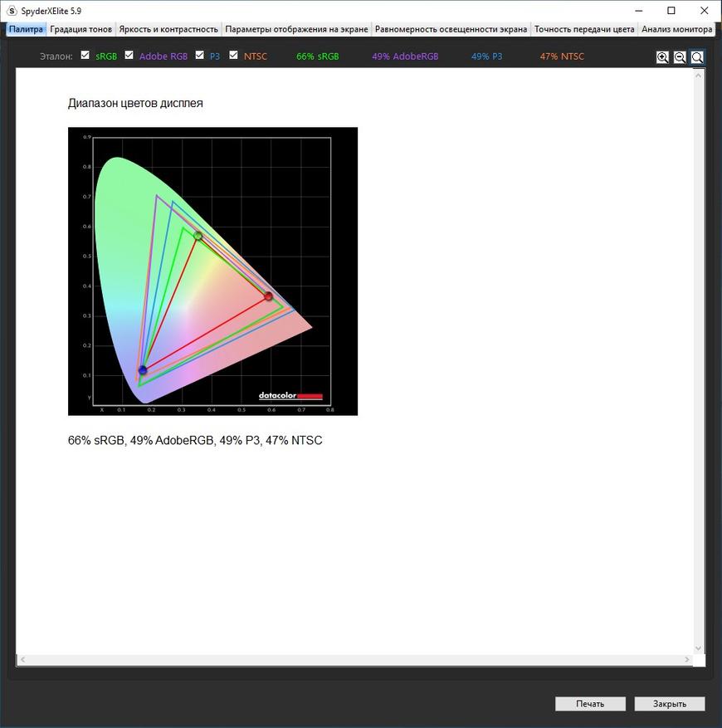
Task: Click the horizontal scrollbar right arrow
Action: click(687, 660)
